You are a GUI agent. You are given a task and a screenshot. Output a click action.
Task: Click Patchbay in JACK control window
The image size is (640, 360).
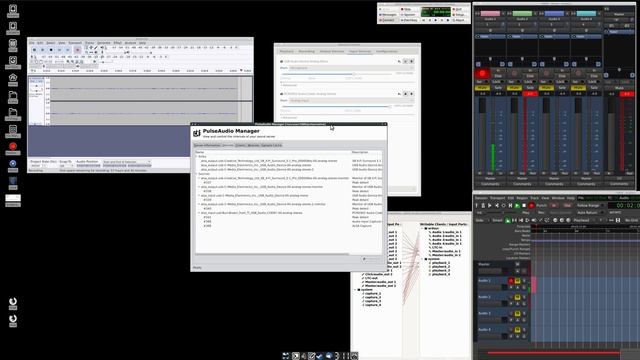tap(409, 20)
